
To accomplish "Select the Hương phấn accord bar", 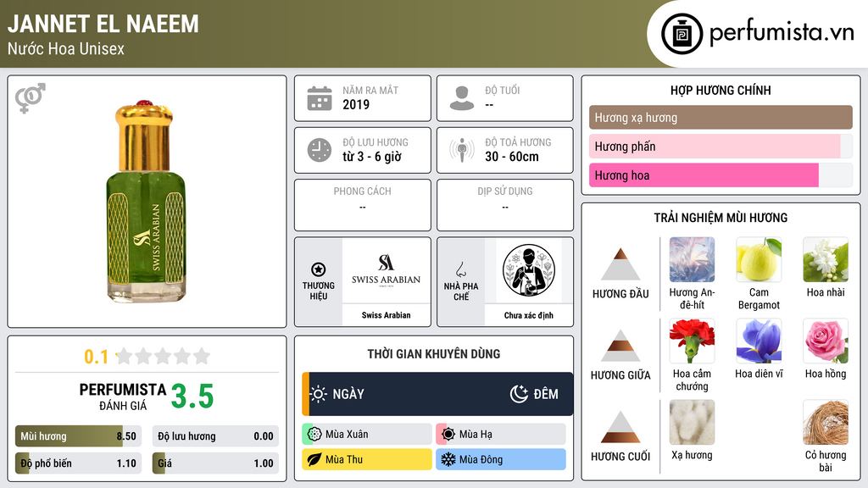I will tap(721, 146).
